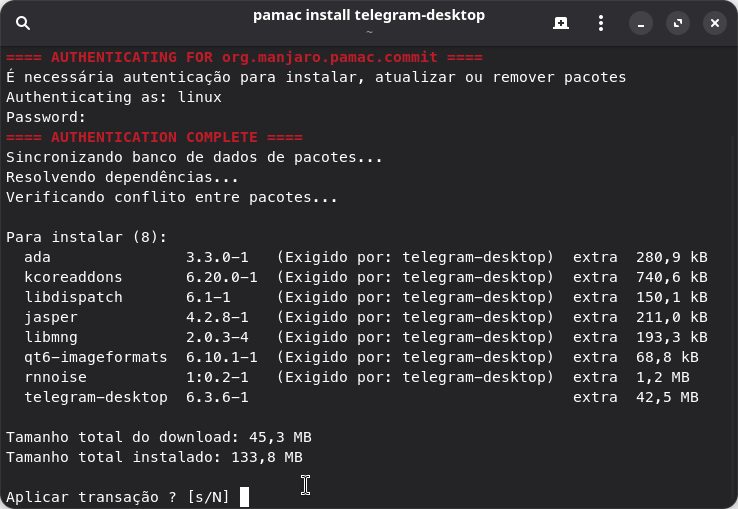738x509 pixels.
Task: Click the 'AUTHENTICATION COMPLETE' red line
Action: point(154,137)
